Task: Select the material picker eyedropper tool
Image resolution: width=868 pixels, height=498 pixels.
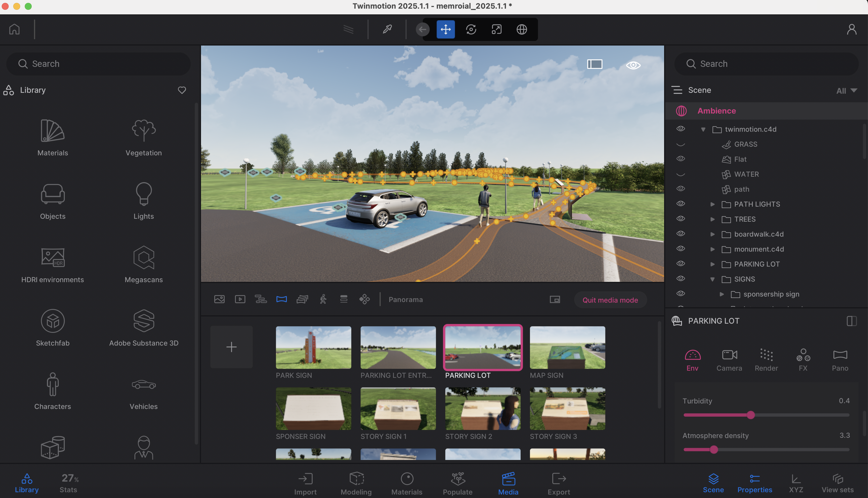Action: coord(387,29)
